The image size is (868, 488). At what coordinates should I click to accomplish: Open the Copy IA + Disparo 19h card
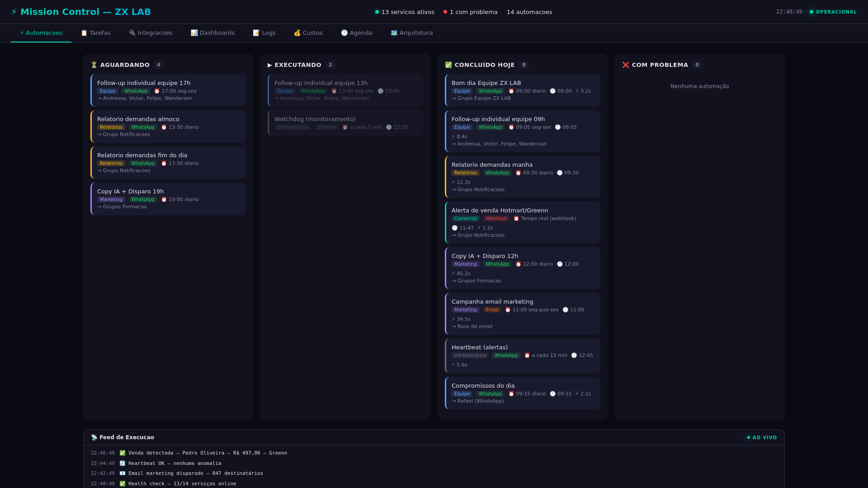(x=168, y=199)
